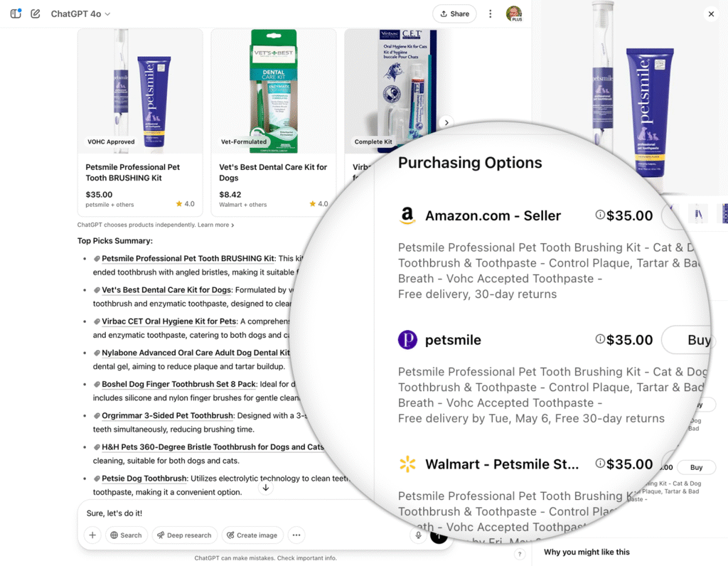Click the plus attach icon

92,535
